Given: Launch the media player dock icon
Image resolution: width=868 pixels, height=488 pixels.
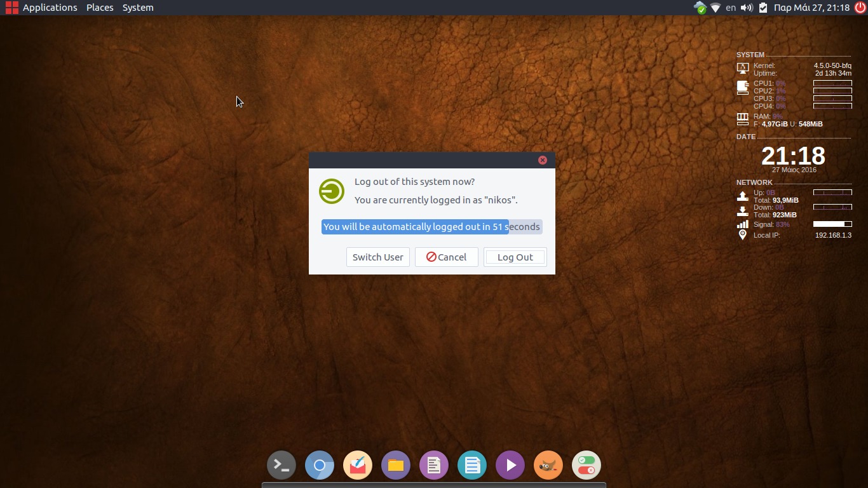Looking at the screenshot, I should (510, 465).
